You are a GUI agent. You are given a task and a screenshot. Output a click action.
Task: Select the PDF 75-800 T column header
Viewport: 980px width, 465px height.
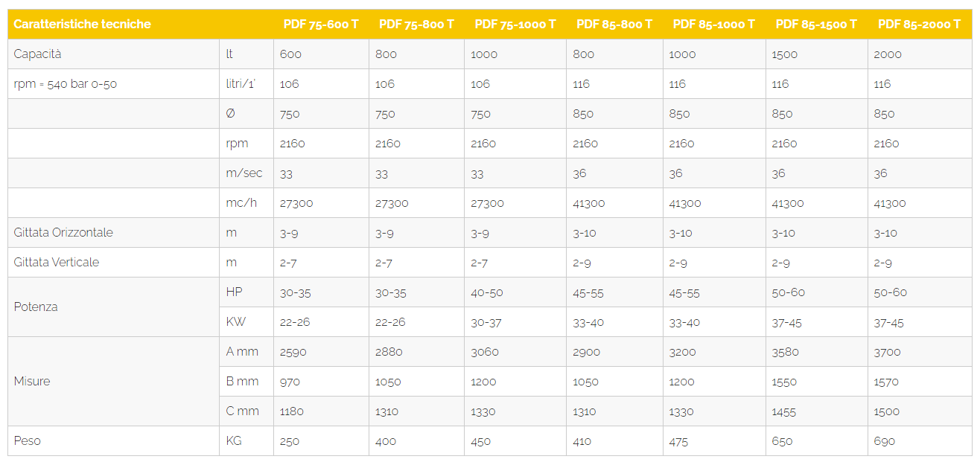(416, 24)
